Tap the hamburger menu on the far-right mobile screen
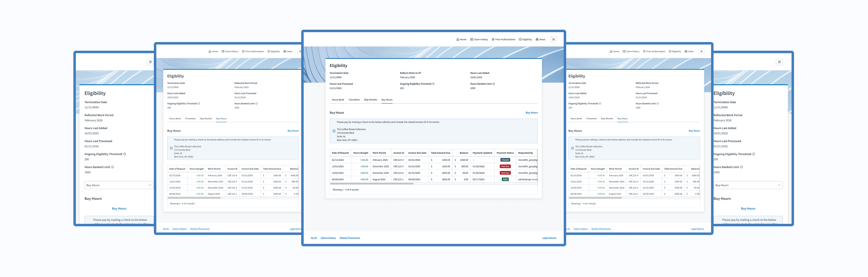This screenshot has height=277, width=868. [x=779, y=62]
